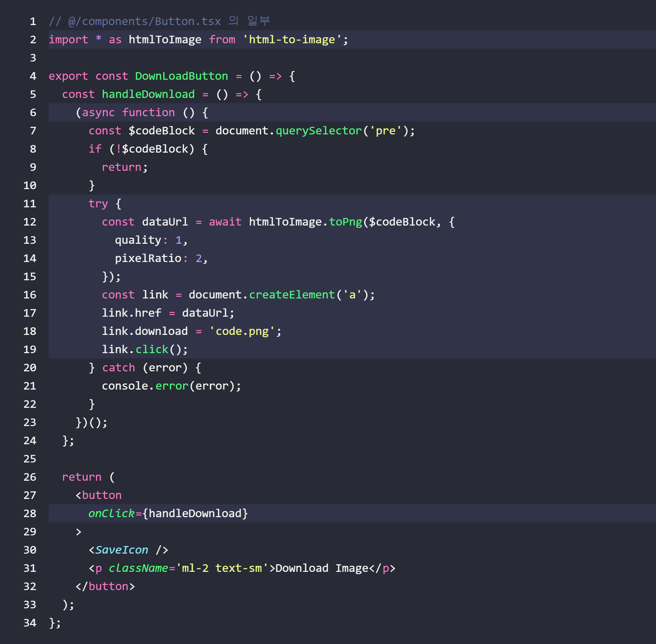Viewport: 656px width, 644px height.
Task: Click '{handleDownload}' on line 28
Action: 195,513
